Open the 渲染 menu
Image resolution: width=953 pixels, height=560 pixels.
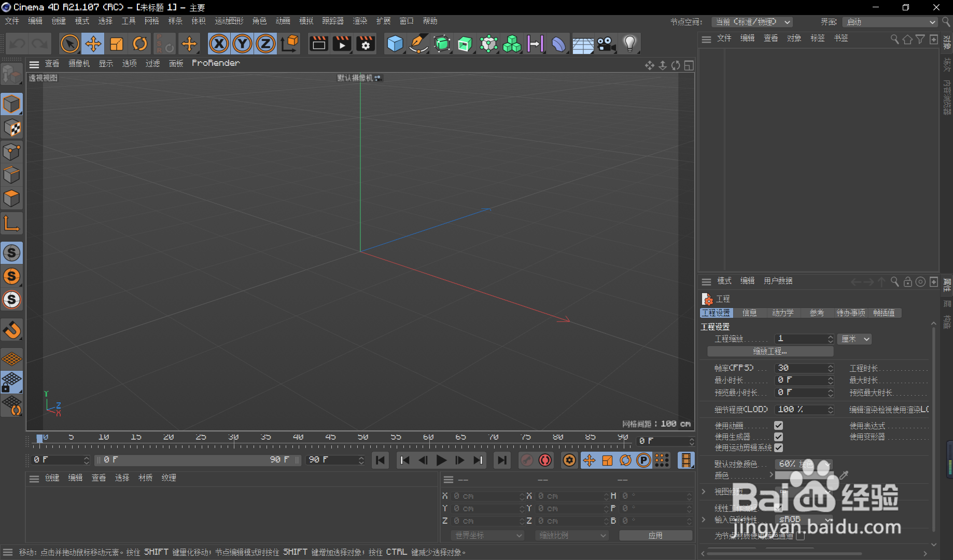click(360, 21)
